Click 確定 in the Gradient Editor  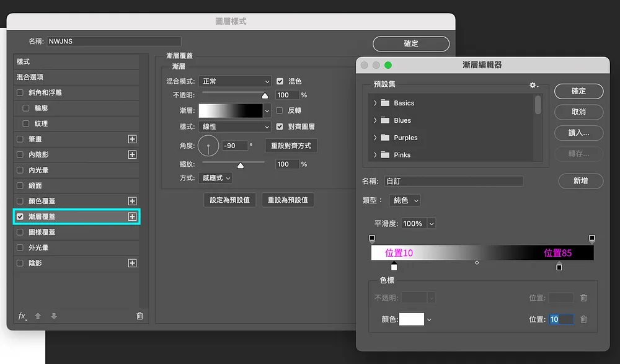coord(579,91)
